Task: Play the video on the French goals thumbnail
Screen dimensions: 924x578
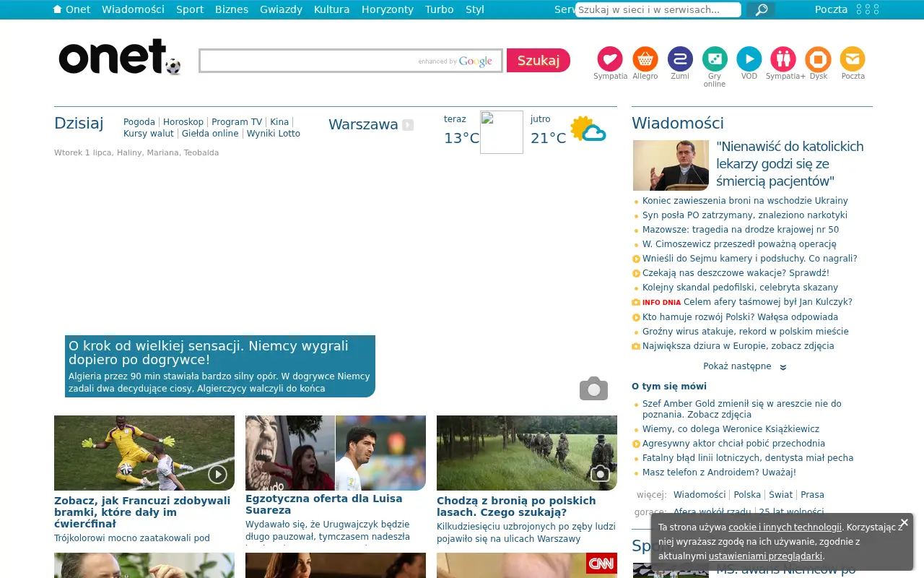Action: [x=217, y=474]
